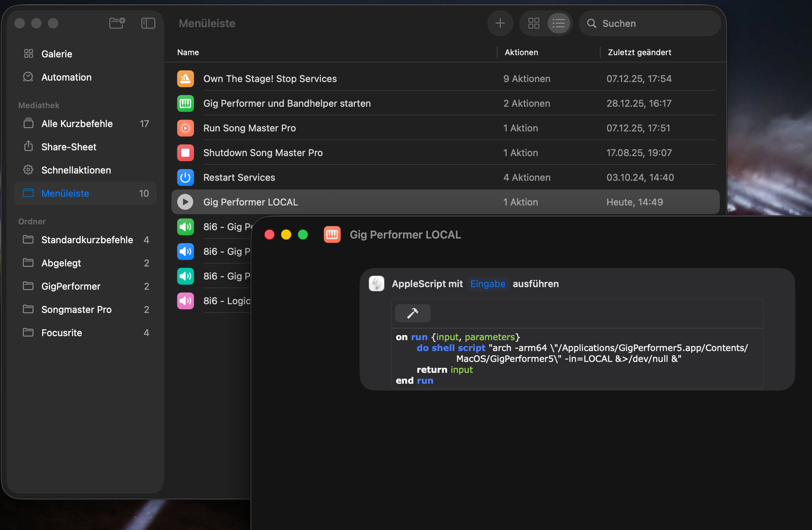Open the Galerie section
This screenshot has height=530, width=812.
pos(57,54)
